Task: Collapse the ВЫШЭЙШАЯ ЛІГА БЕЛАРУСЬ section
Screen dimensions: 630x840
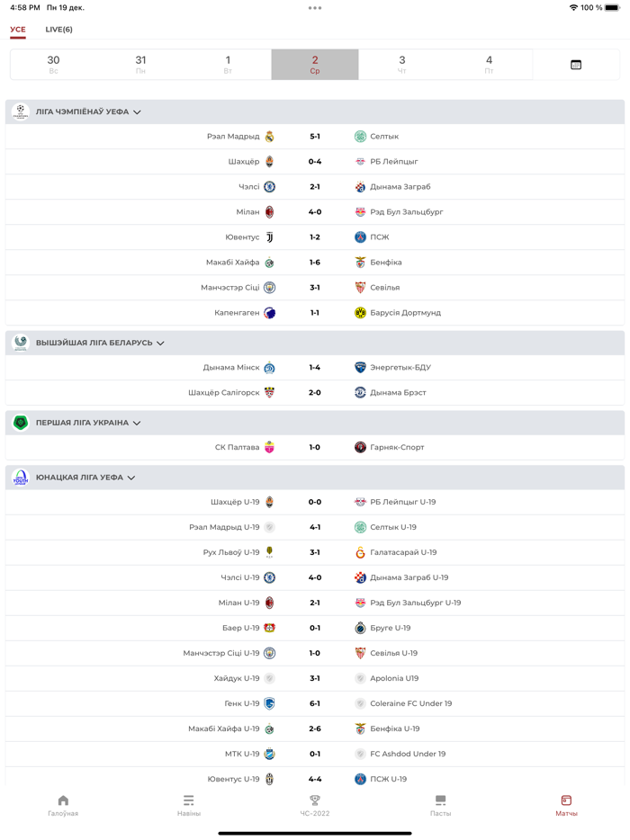Action: click(160, 343)
